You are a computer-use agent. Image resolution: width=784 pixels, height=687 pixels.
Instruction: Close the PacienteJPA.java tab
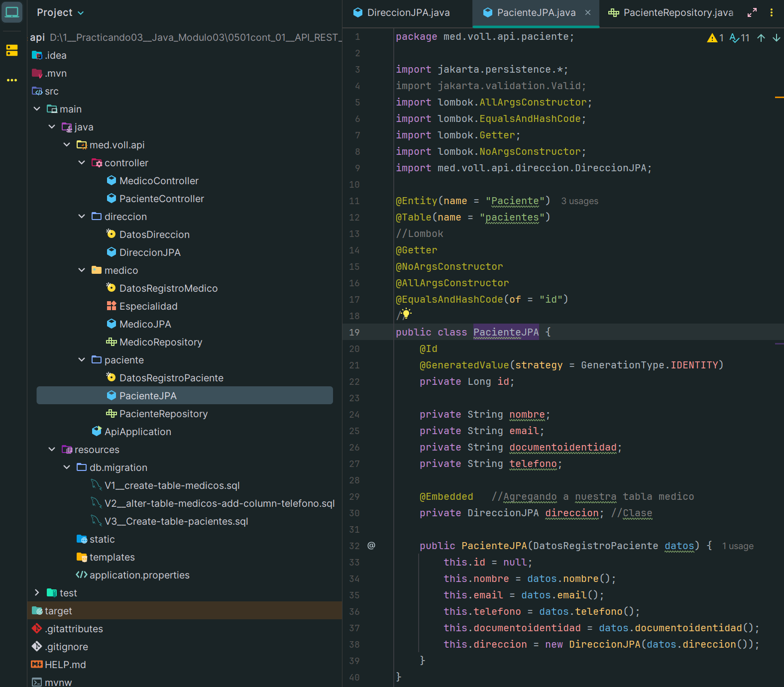tap(588, 12)
